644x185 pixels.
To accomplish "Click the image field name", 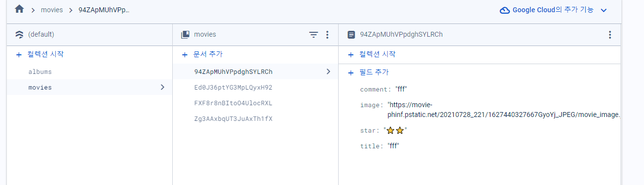I will 369,105.
